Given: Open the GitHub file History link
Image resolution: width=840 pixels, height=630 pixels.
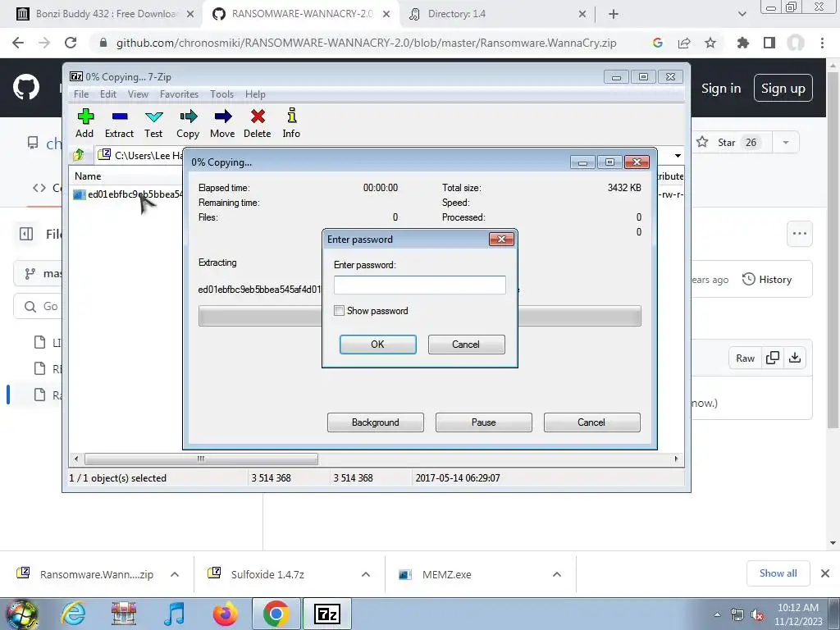Looking at the screenshot, I should coord(767,279).
